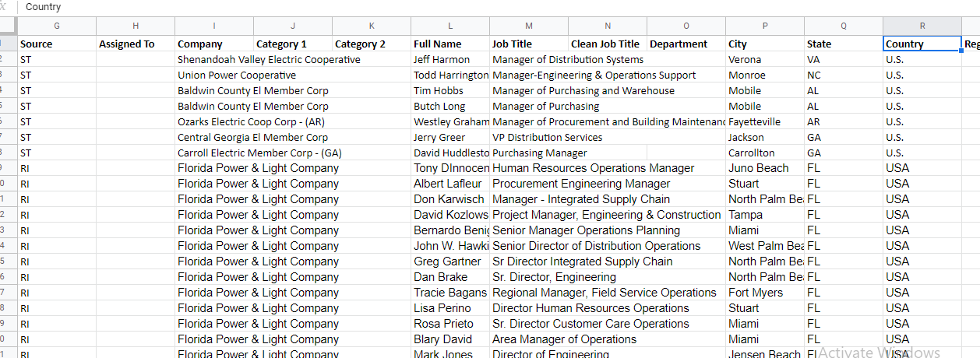The image size is (980, 358).
Task: Select Area Manager of Operations cell
Action: [564, 339]
